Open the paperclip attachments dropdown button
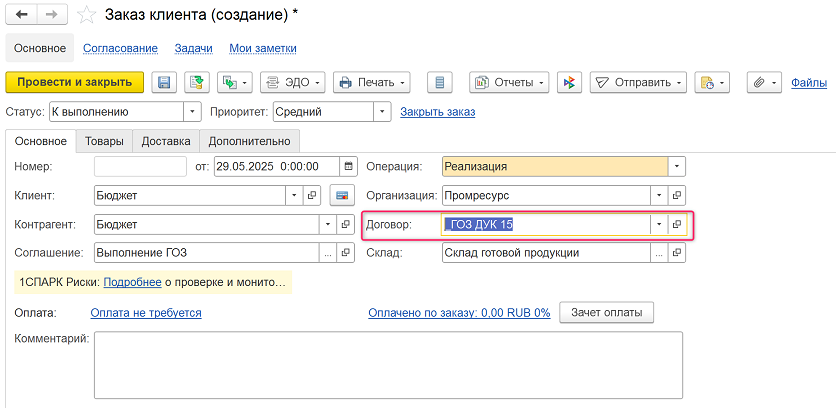This screenshot has width=836, height=408. pos(763,82)
